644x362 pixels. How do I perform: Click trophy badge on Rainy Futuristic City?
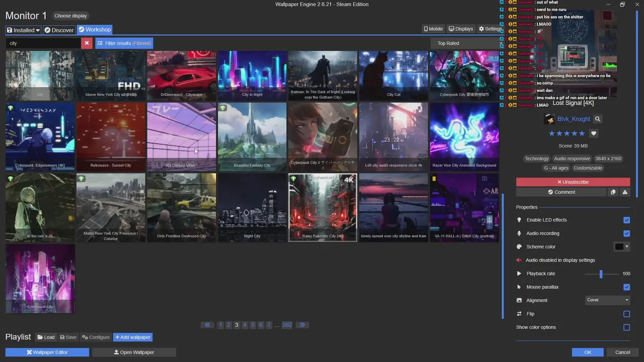293,178
